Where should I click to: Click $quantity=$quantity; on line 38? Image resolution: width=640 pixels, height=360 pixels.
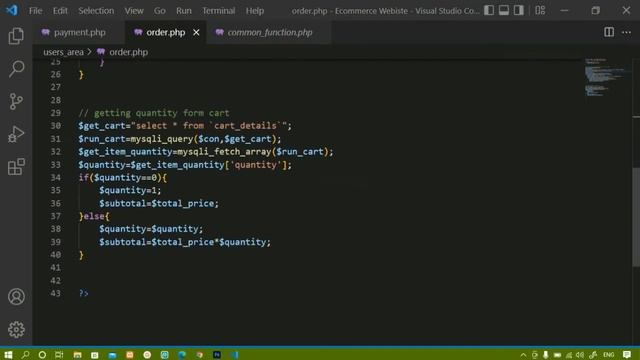pyautogui.click(x=151, y=229)
